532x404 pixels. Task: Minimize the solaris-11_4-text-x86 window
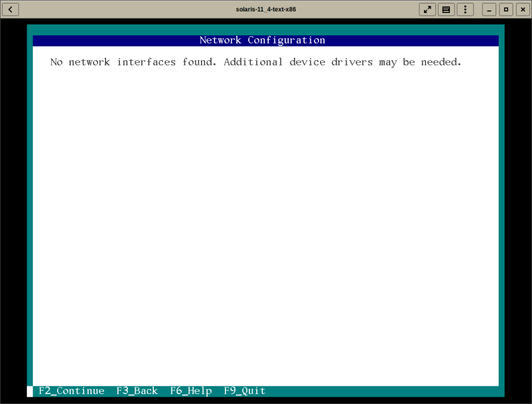(489, 9)
